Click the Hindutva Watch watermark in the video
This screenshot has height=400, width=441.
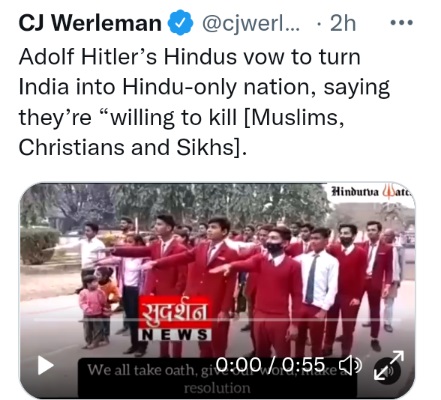(x=371, y=192)
